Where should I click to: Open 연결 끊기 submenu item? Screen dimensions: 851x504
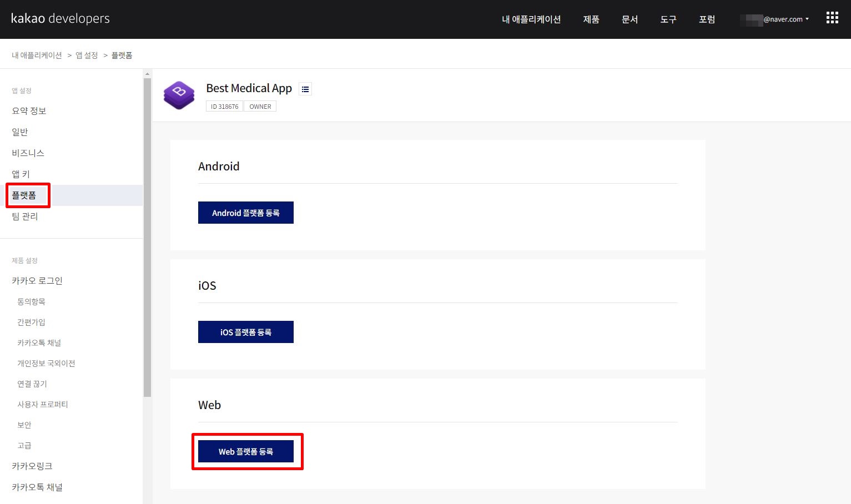pos(32,384)
